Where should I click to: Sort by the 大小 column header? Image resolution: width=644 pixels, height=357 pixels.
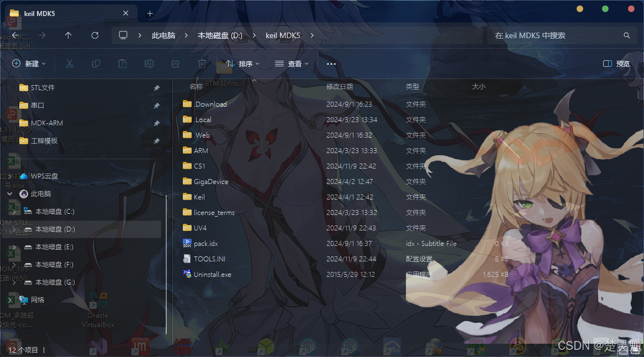pyautogui.click(x=478, y=87)
